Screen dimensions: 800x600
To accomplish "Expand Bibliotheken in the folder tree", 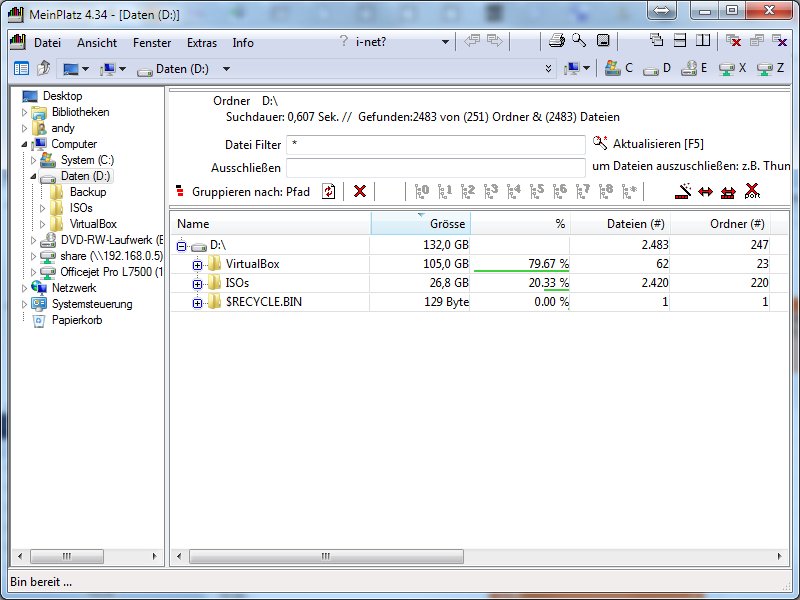I will click(25, 112).
